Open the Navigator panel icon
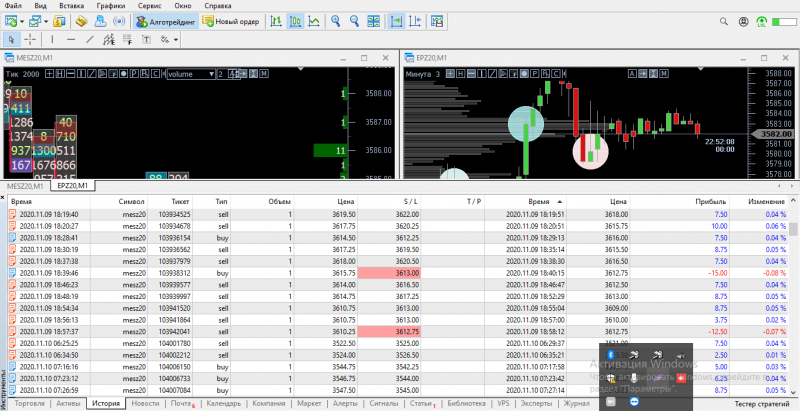800x411 pixels. pos(100,21)
